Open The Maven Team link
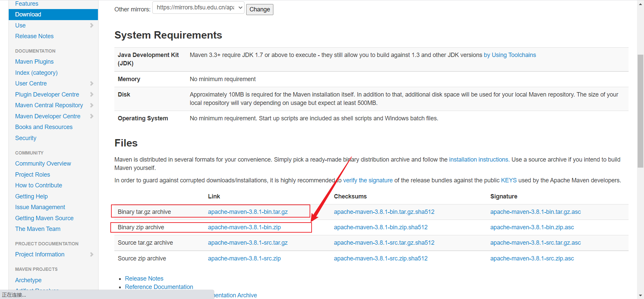Image resolution: width=644 pixels, height=299 pixels. point(38,229)
